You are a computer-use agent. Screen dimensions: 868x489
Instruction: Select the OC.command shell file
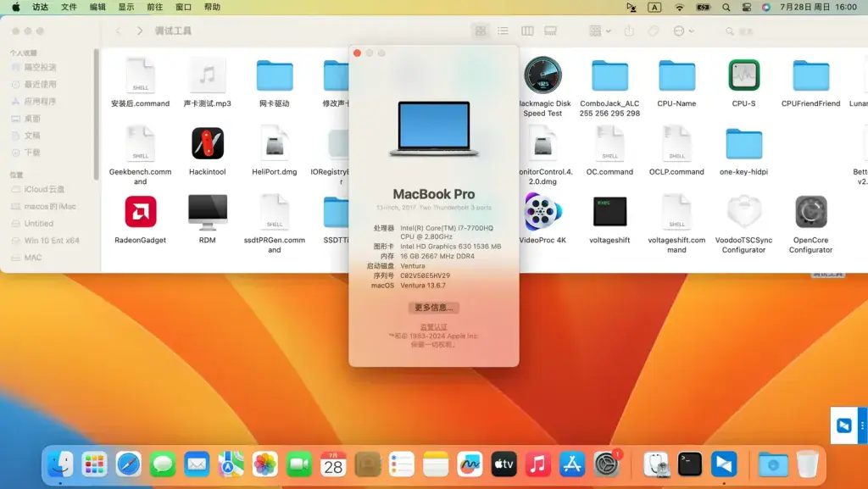pyautogui.click(x=609, y=143)
